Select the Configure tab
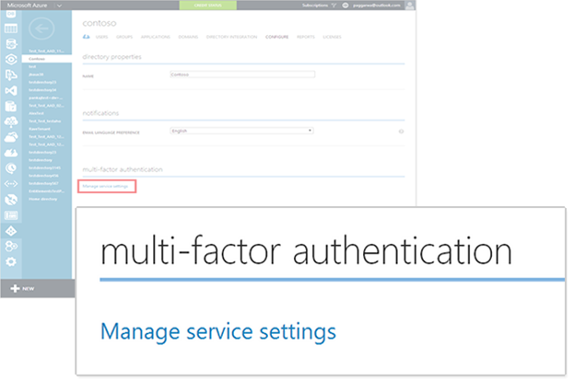This screenshot has height=392, width=574. (x=276, y=37)
